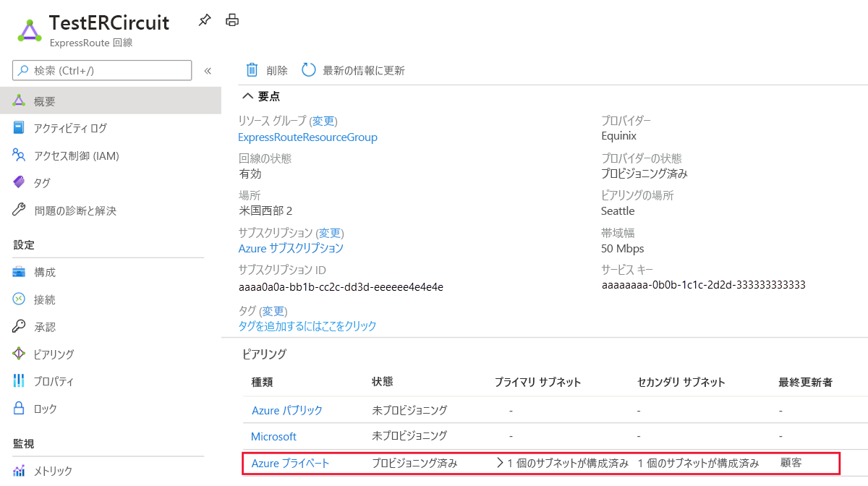This screenshot has height=486, width=868.
Task: Expand the Azure プライベート primary subnet chevron
Action: click(x=500, y=462)
